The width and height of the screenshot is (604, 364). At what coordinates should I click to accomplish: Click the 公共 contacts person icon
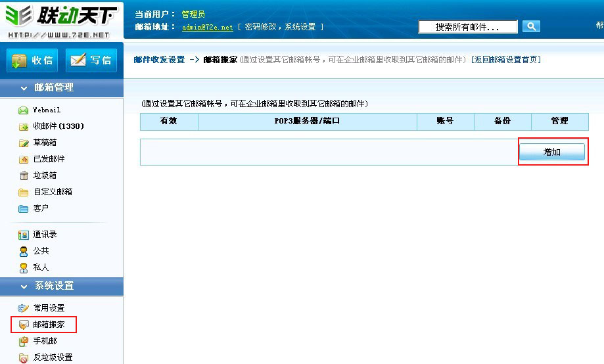tap(24, 252)
